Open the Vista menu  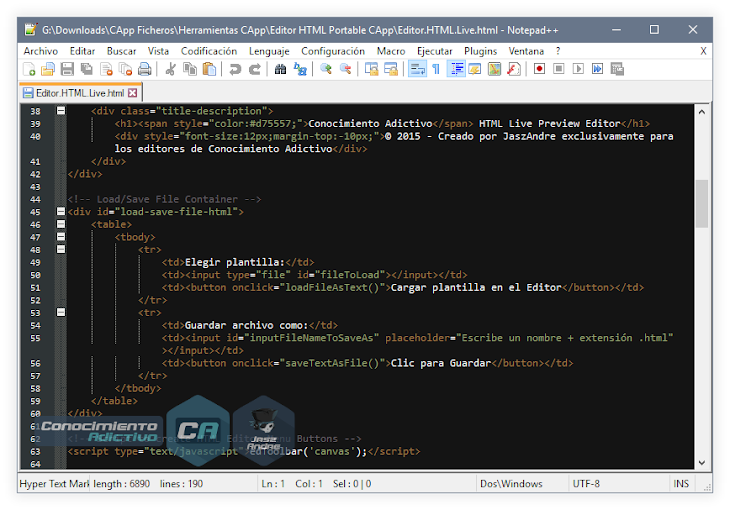pos(158,51)
